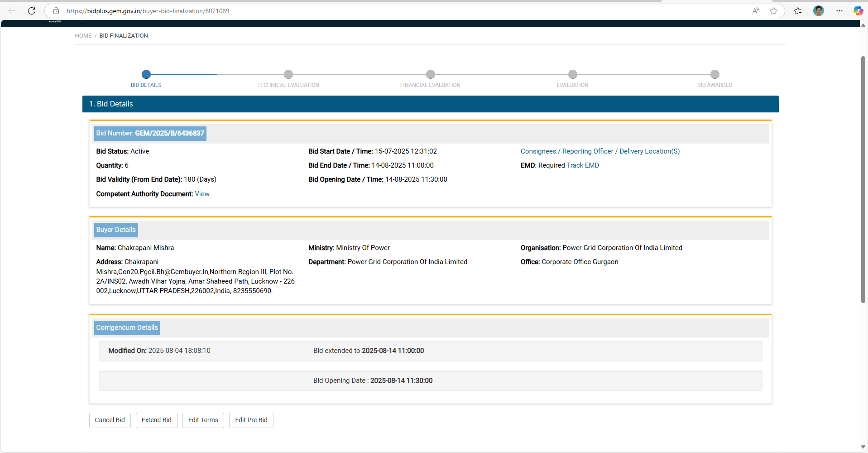
Task: Open browser profile avatar
Action: tap(818, 11)
